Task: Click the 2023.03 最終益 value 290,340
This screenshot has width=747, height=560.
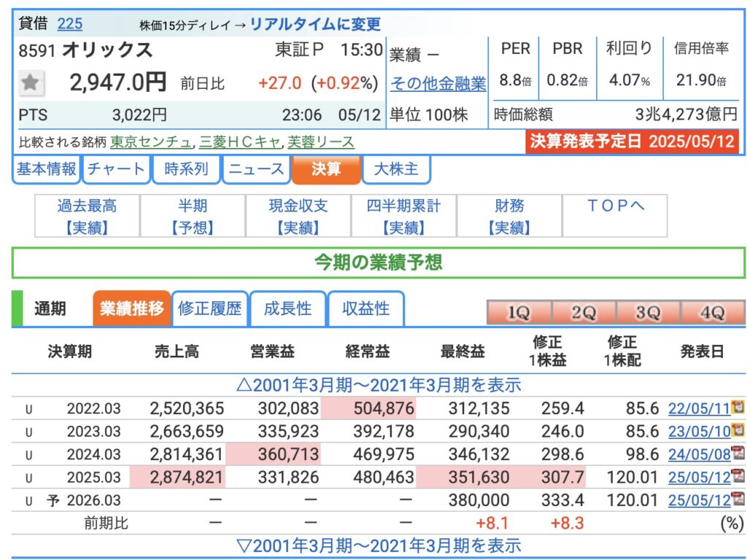Action: (479, 432)
